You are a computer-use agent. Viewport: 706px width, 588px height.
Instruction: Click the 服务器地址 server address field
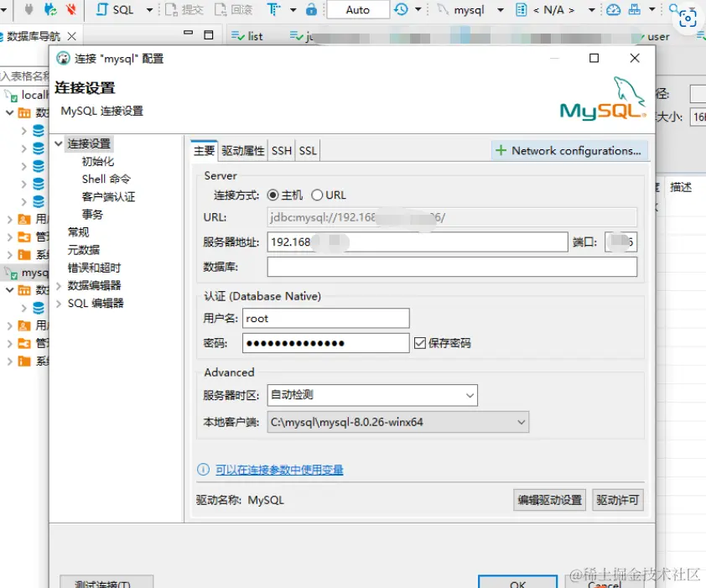coord(418,242)
